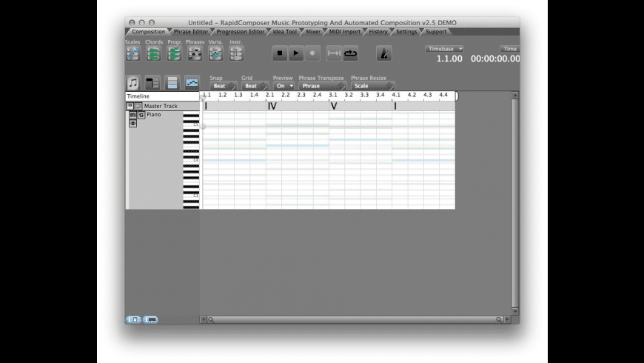Open the Grid Beat dropdown
Viewport: 644px width, 363px height.
pos(255,86)
